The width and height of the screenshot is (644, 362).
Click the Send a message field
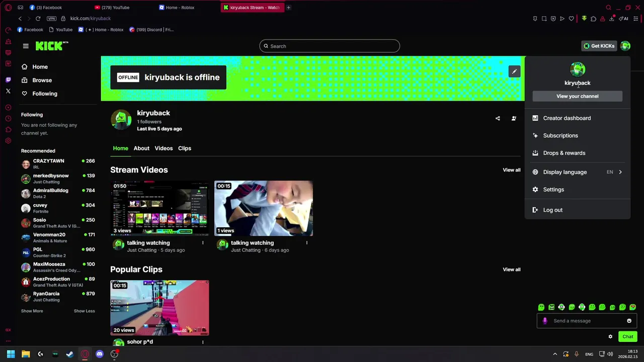pyautogui.click(x=587, y=321)
